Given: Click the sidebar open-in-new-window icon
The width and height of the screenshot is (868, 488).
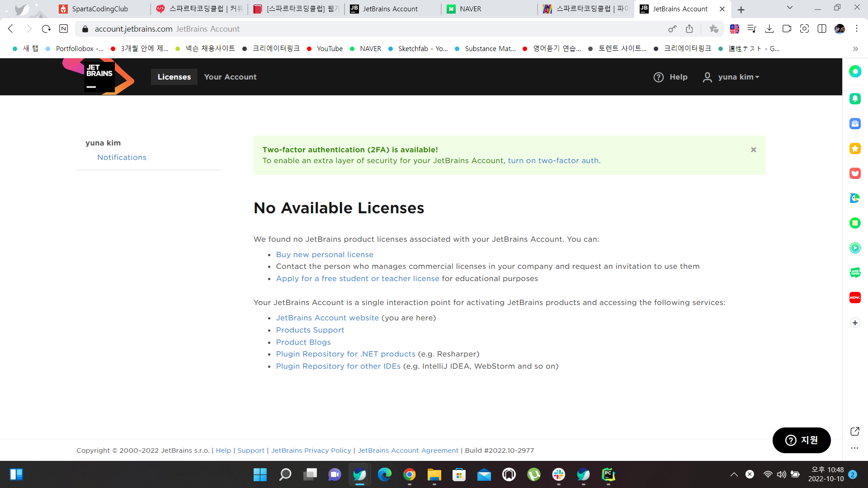Looking at the screenshot, I should 855,431.
